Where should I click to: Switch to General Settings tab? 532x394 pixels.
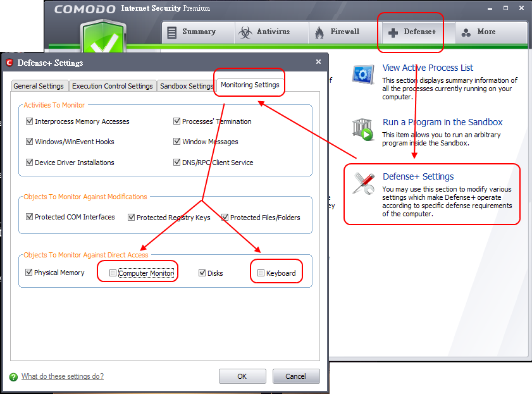point(39,86)
